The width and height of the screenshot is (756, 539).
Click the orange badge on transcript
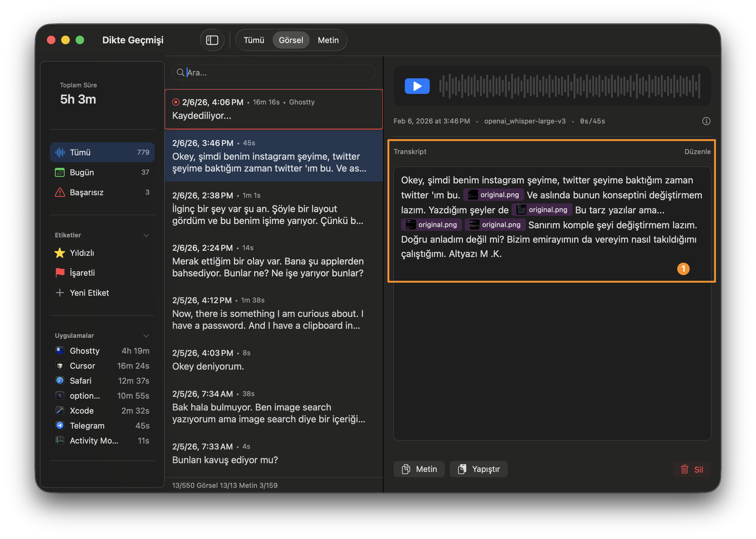point(683,269)
